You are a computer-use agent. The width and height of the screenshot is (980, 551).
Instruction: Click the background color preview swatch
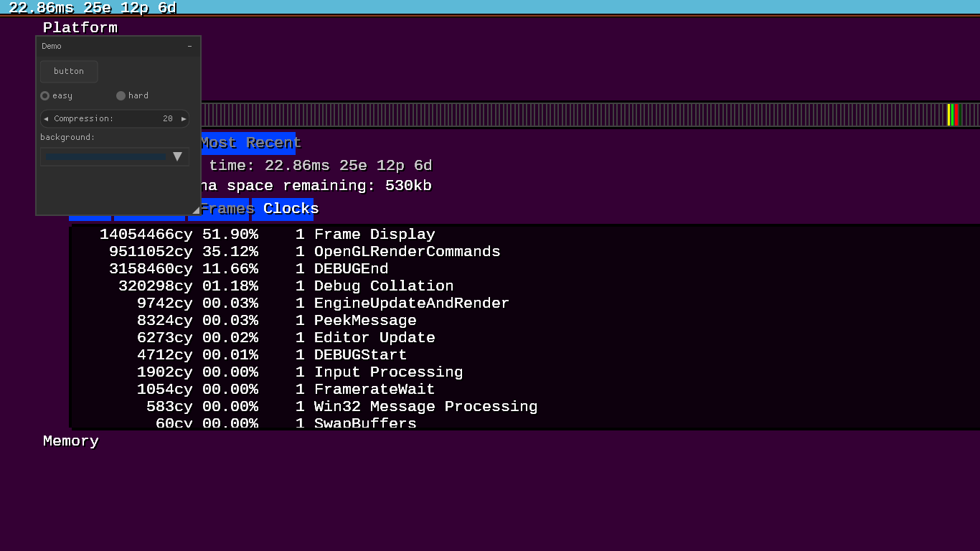point(105,156)
